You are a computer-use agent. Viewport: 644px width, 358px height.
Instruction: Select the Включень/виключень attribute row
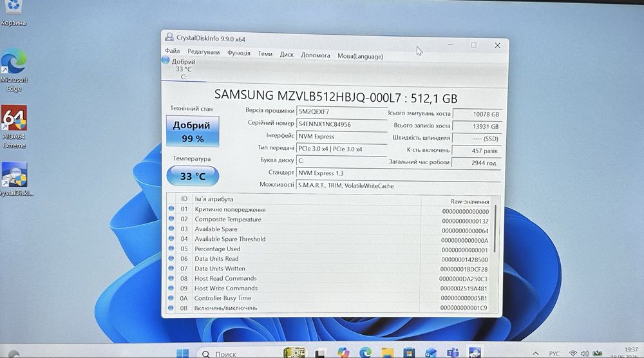pos(329,308)
